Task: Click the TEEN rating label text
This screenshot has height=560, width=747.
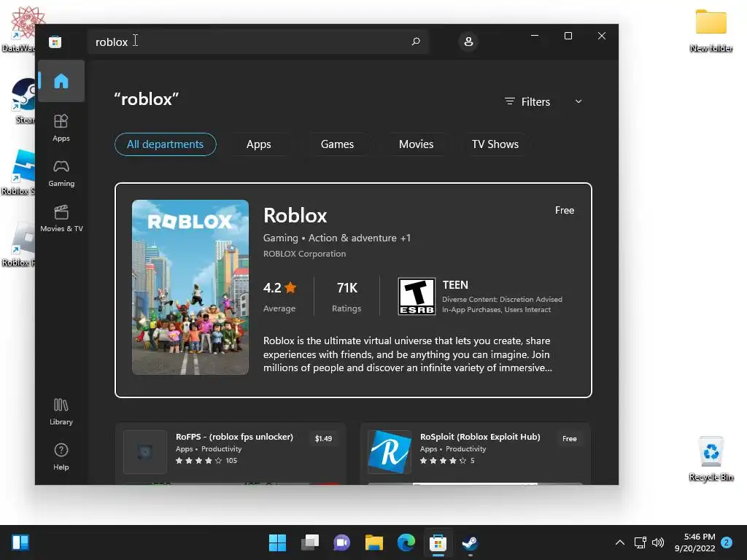Action: pyautogui.click(x=455, y=285)
